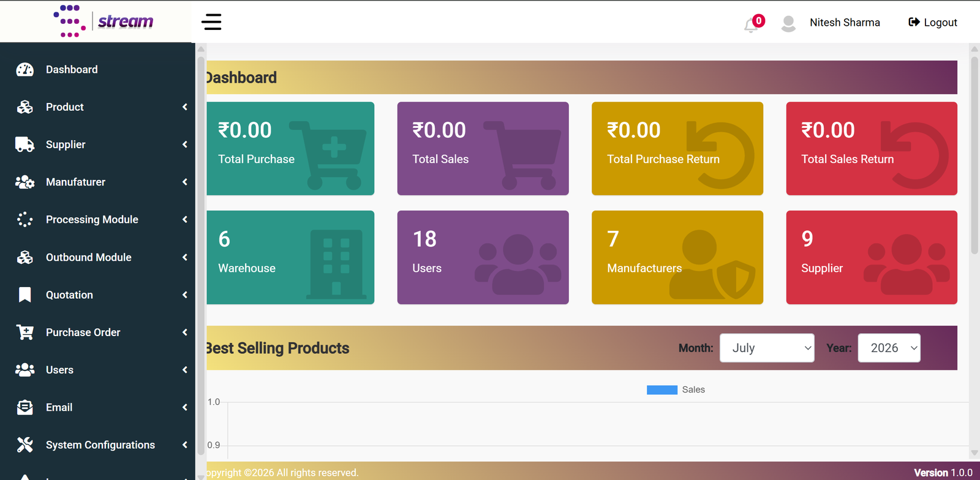Screen dimensions: 980x480
Task: Click the shopping cart icon on Total Sales card
Action: tap(522, 155)
